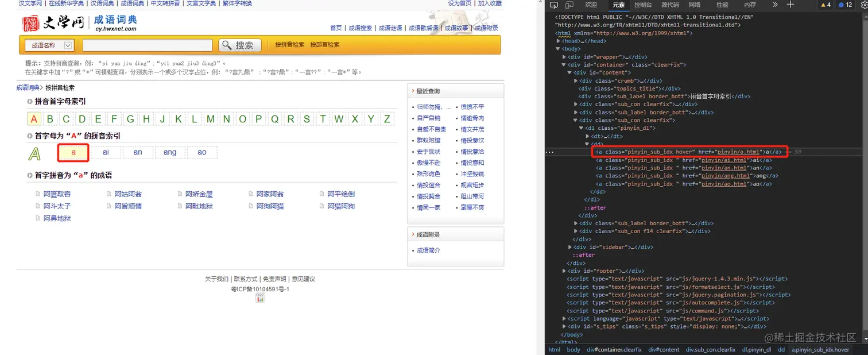The height and width of the screenshot is (355, 868).
Task: Open 成语故事 navigation link
Action: coord(456,28)
